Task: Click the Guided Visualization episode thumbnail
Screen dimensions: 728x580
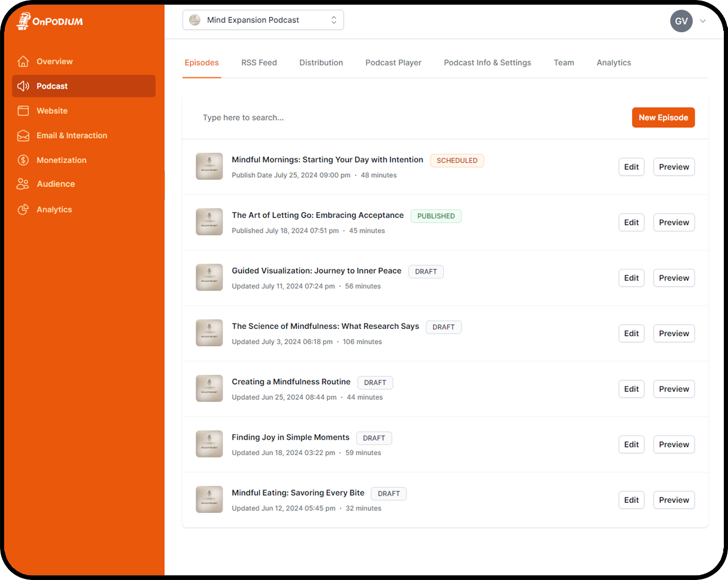Action: tap(209, 278)
